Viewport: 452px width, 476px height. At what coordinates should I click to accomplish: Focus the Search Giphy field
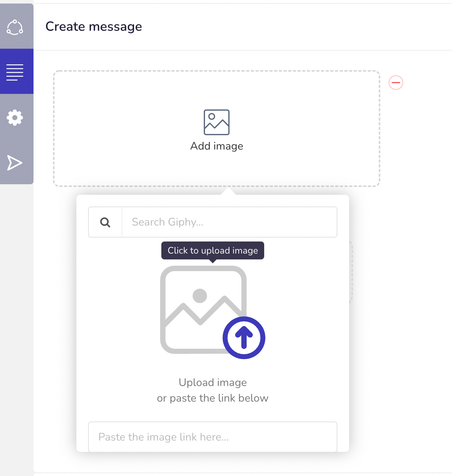click(230, 222)
